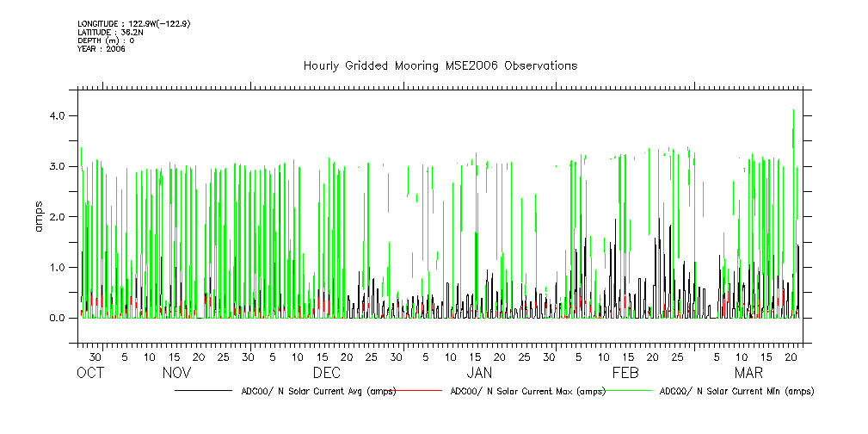Click the JAN month label

479,373
